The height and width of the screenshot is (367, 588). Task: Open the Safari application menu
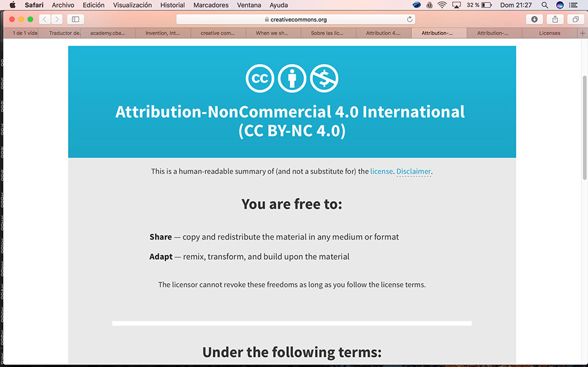click(34, 5)
